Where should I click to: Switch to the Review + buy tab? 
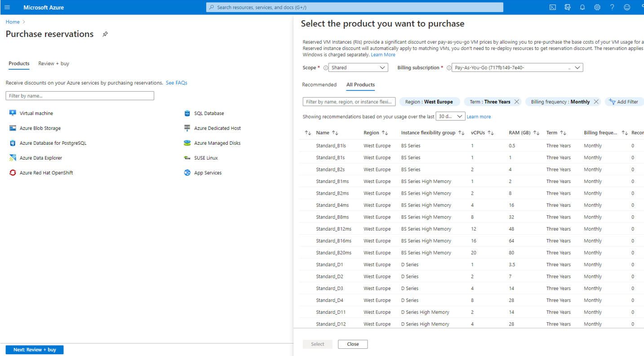click(53, 63)
